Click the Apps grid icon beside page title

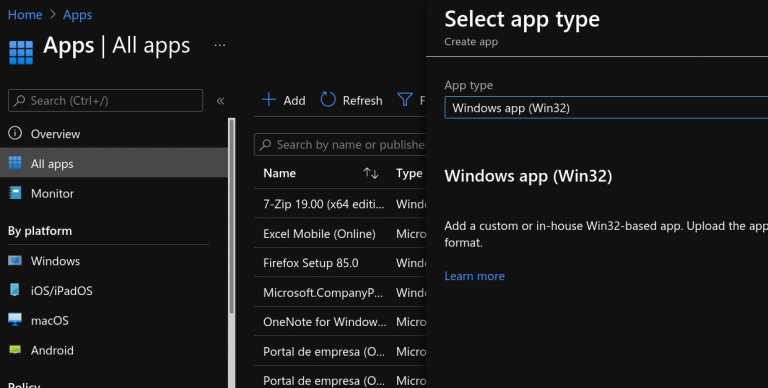coord(21,52)
